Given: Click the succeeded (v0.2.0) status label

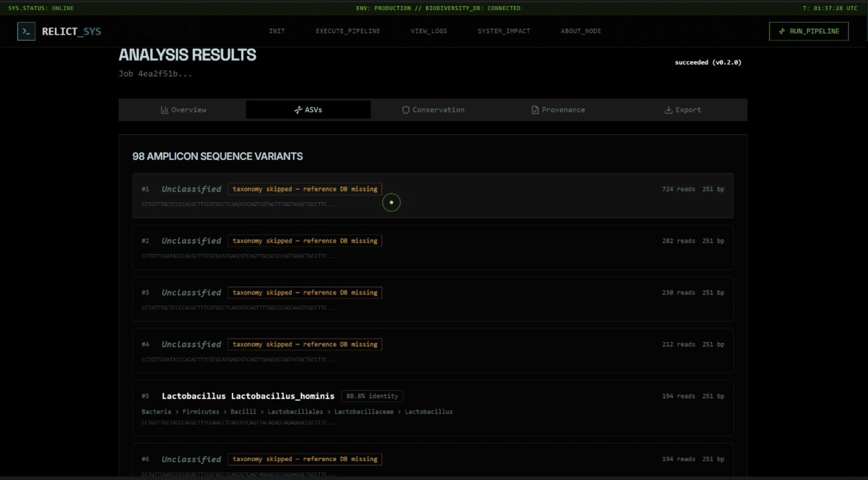Looking at the screenshot, I should click(x=708, y=62).
